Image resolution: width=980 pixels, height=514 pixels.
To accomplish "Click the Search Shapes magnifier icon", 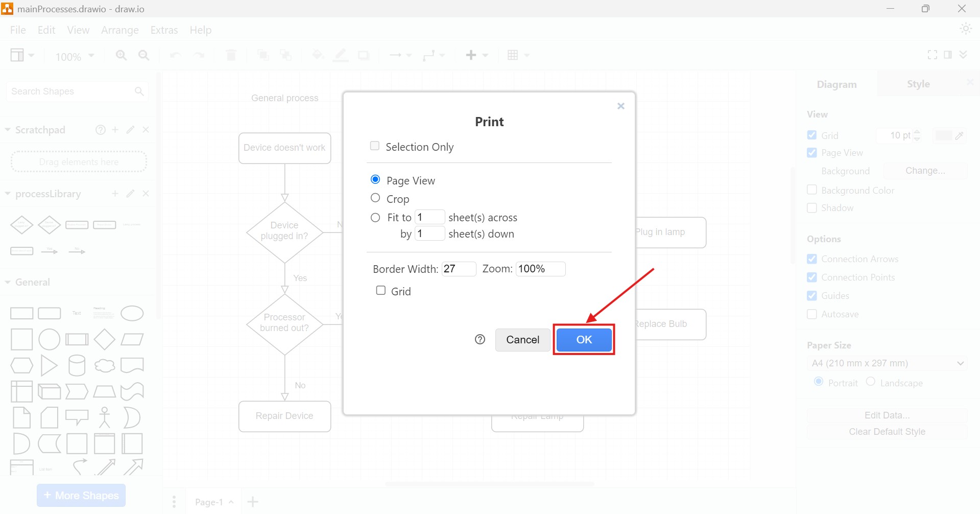I will pyautogui.click(x=139, y=91).
